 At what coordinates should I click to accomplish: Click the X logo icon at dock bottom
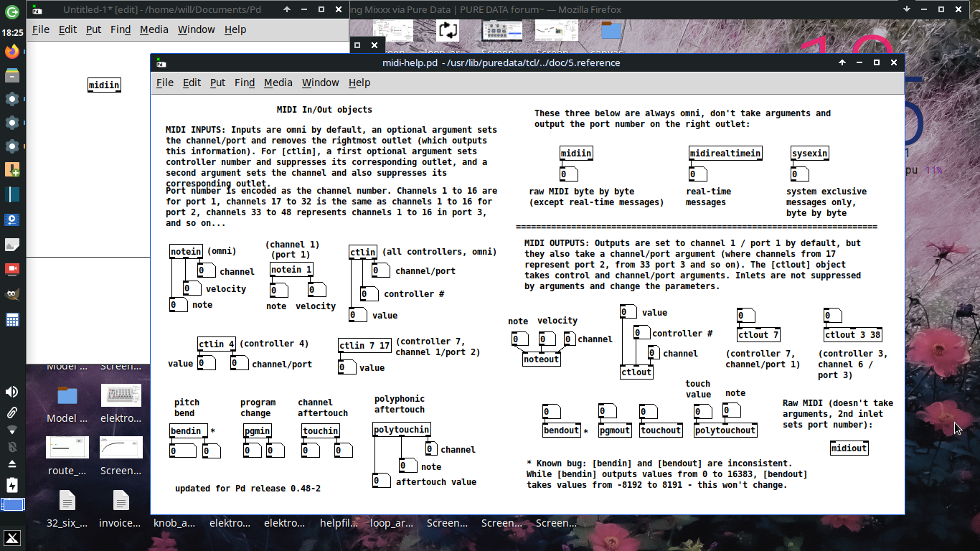click(12, 539)
